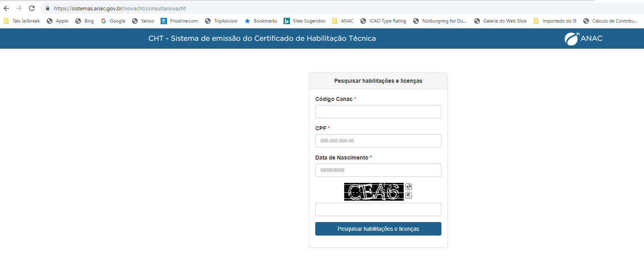This screenshot has height=266, width=644.
Task: Expand the Importado do IE folder
Action: (555, 21)
